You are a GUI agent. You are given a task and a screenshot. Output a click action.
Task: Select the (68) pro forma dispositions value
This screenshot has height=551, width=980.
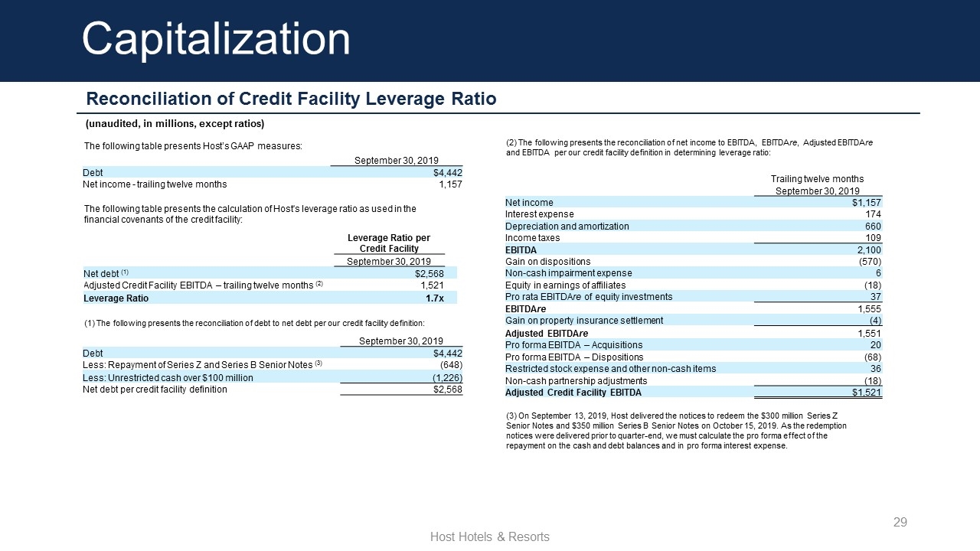click(874, 357)
